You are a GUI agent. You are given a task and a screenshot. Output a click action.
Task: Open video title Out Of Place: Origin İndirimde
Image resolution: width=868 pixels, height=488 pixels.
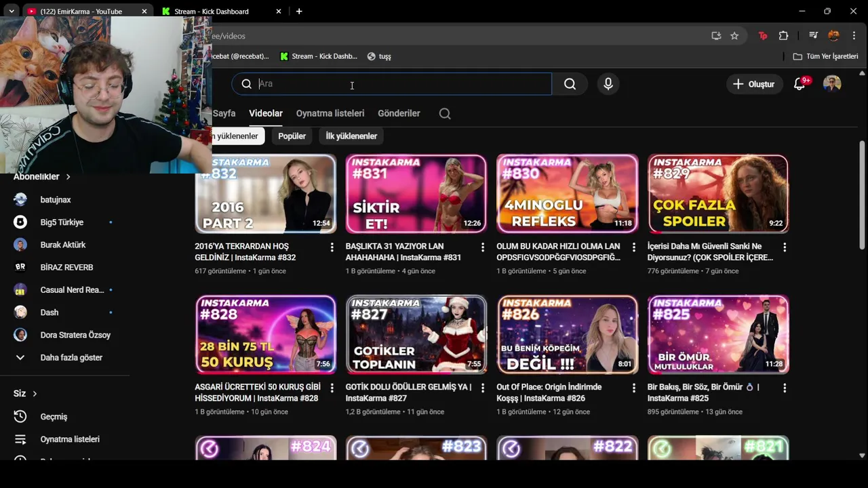(x=549, y=392)
